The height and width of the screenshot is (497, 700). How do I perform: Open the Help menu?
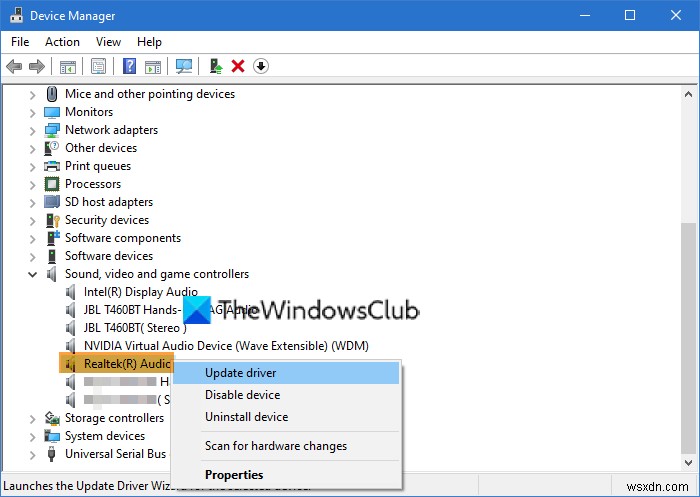(149, 42)
